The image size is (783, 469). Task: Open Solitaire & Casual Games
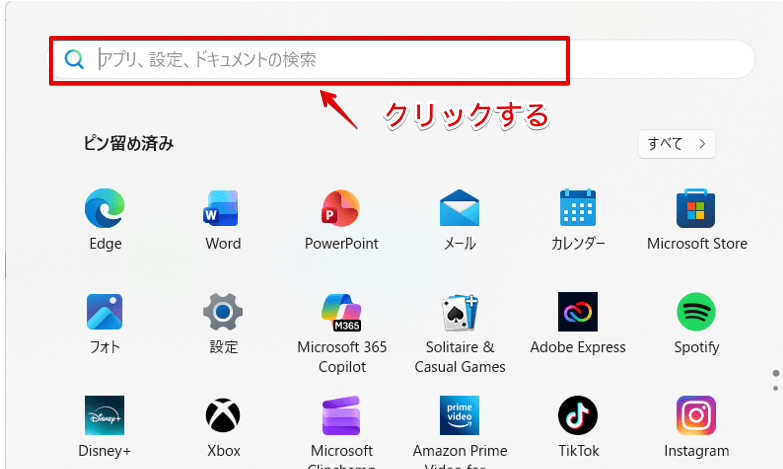459,332
